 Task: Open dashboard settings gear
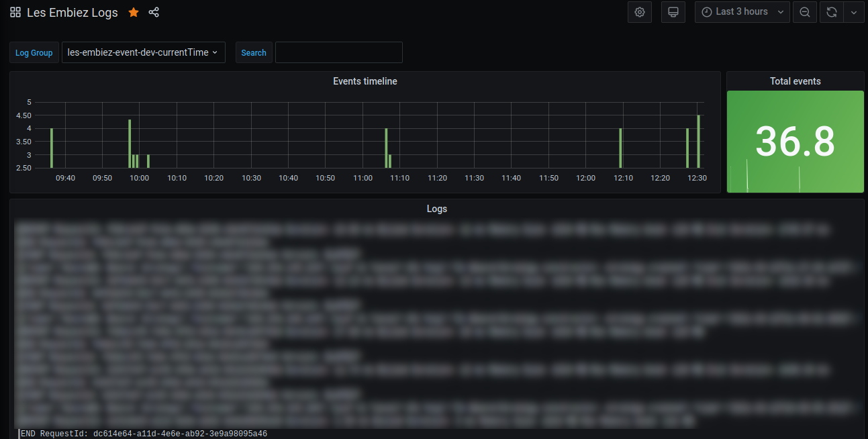640,12
